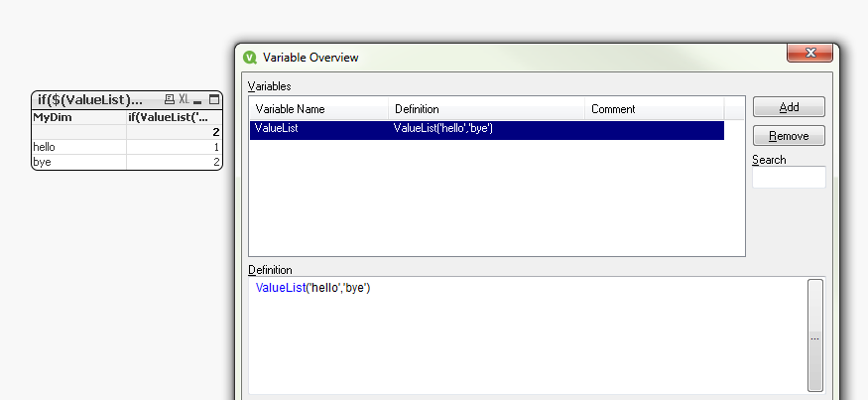Select the bye row in the chart
This screenshot has width=868, height=400.
pos(78,162)
